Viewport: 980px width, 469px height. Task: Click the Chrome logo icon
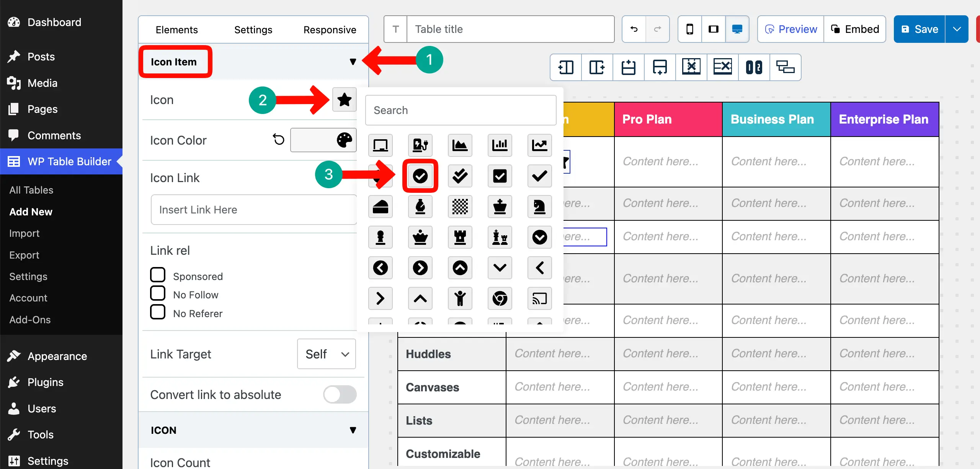pyautogui.click(x=500, y=298)
